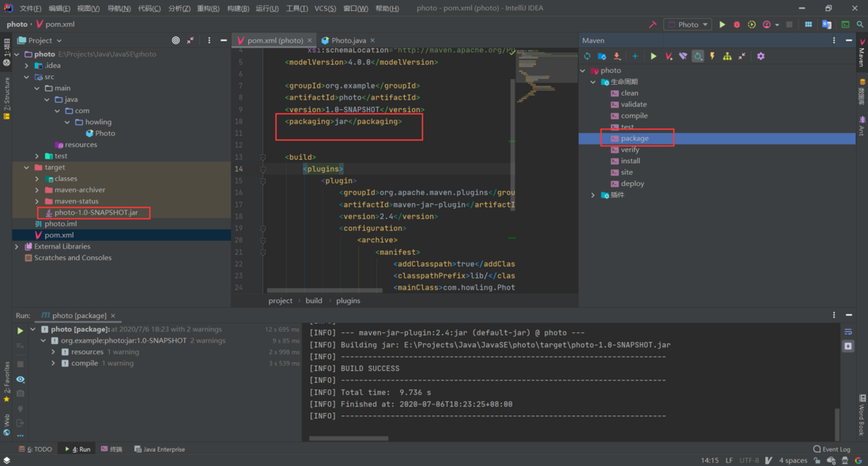Change the 4 spaces indent setting
This screenshot has width=868, height=466.
click(793, 460)
